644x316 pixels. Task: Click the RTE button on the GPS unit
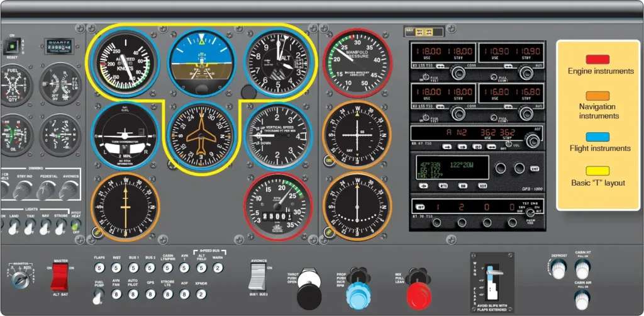pyautogui.click(x=443, y=186)
